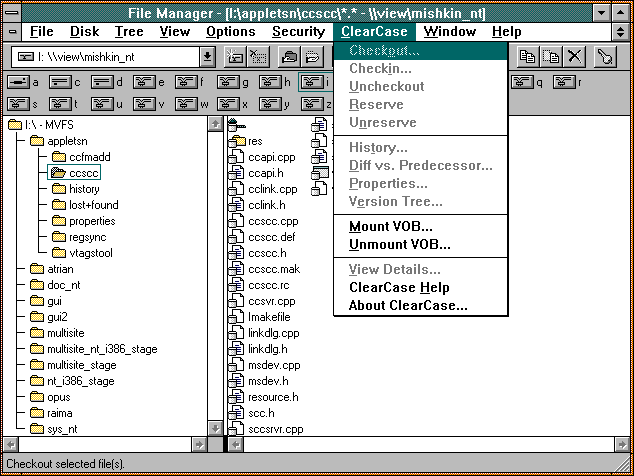Click the copy files toolbar icon
This screenshot has height=476, width=634.
point(527,57)
